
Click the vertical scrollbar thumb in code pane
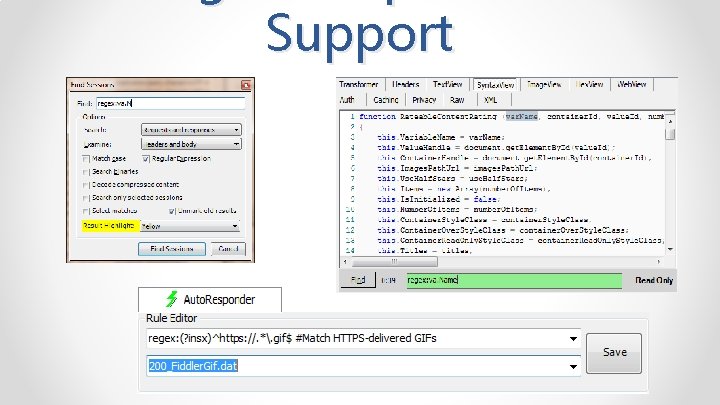(x=670, y=134)
